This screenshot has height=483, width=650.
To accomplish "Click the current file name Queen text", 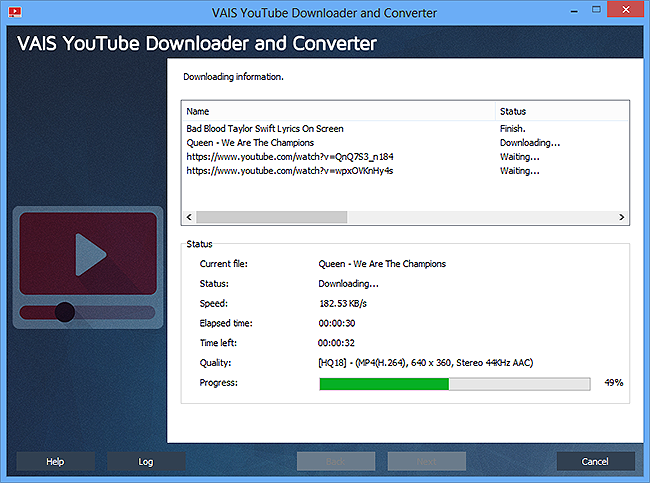I will pos(382,264).
